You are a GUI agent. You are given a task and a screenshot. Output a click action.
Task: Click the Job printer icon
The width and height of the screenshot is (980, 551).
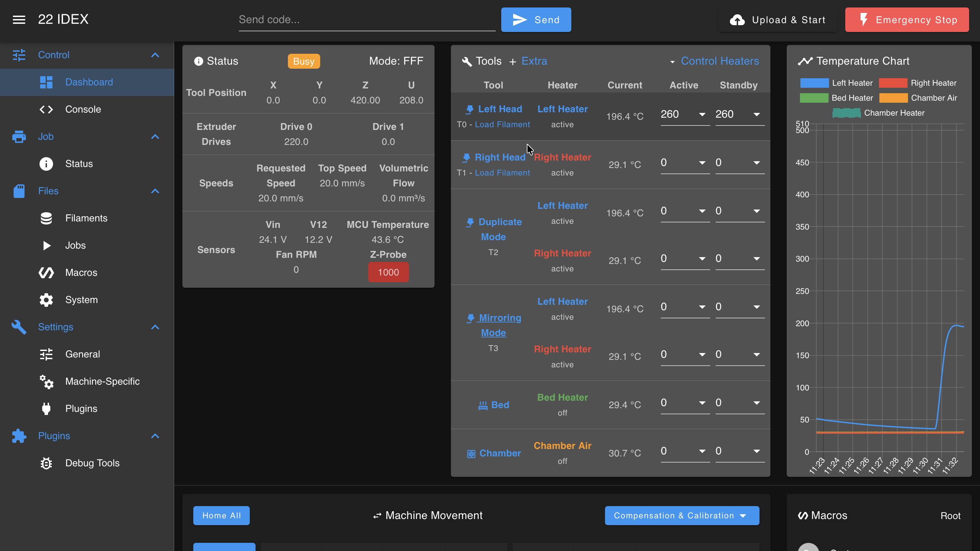19,136
